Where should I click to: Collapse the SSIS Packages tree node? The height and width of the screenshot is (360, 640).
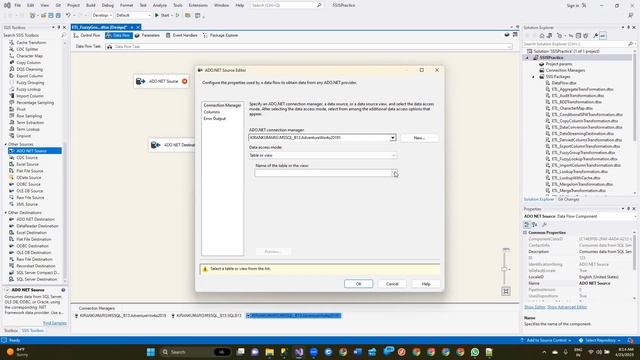coord(533,77)
